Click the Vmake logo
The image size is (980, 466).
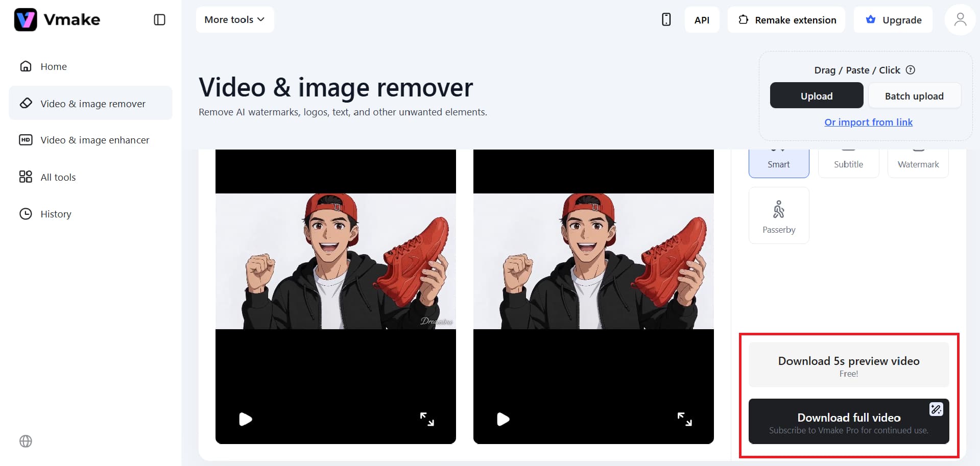57,20
